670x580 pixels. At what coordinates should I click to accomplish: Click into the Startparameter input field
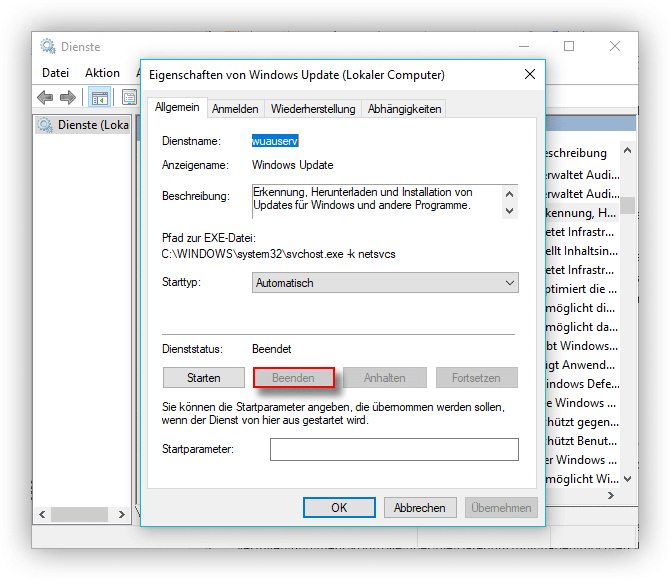(394, 449)
